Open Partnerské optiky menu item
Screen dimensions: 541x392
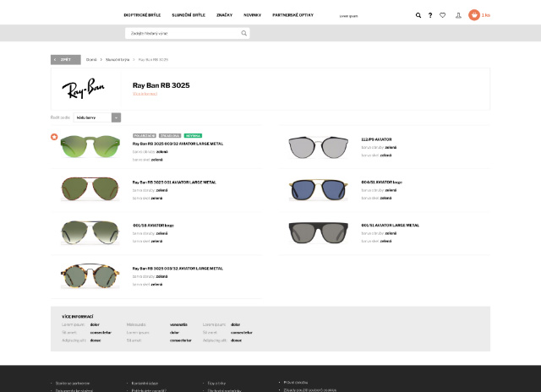click(292, 15)
